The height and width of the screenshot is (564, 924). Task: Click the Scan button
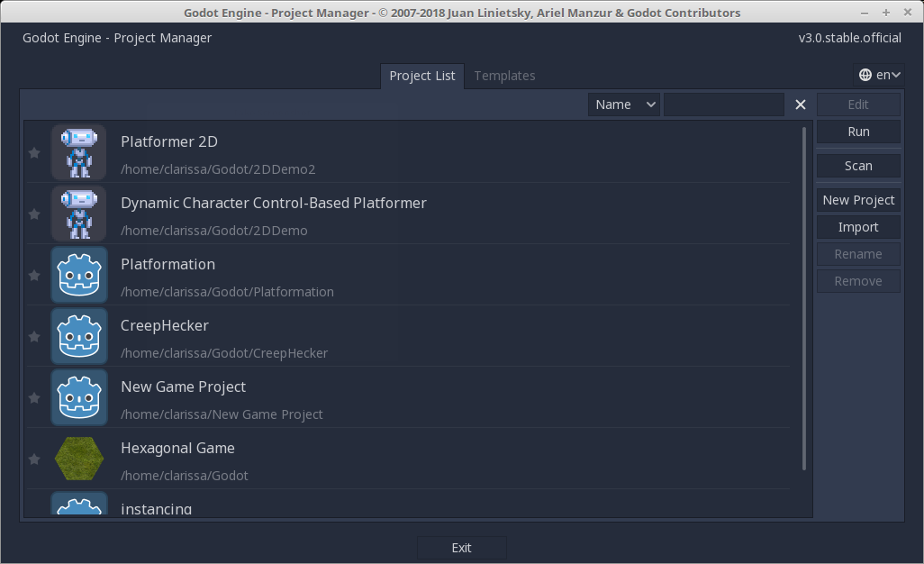pos(858,166)
